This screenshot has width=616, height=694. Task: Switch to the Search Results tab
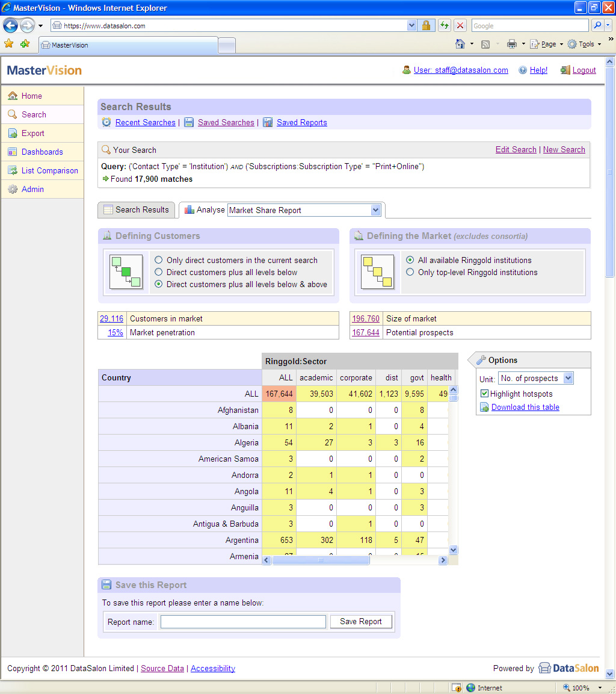(136, 209)
